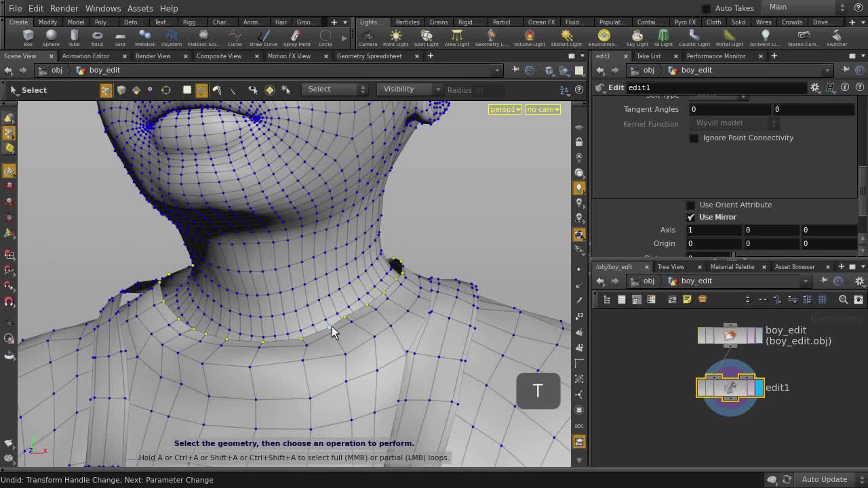Pick the Point Light shelf tool
Screen dimensions: 868x488
pos(395,35)
